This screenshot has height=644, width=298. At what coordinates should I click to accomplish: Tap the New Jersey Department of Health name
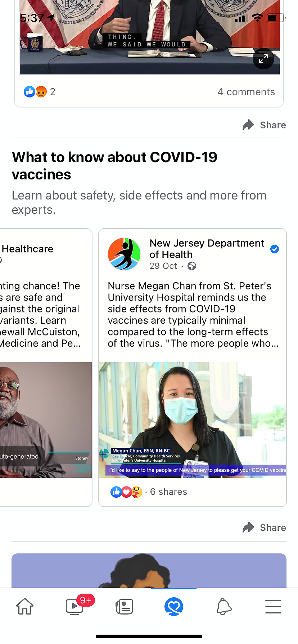207,249
